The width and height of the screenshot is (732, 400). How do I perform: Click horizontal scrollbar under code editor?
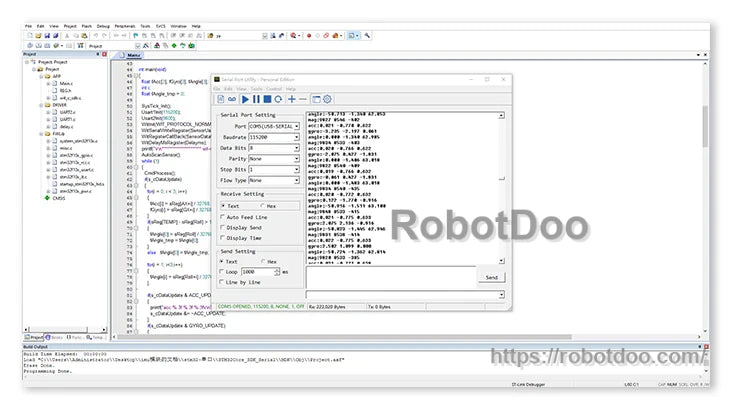(x=406, y=337)
